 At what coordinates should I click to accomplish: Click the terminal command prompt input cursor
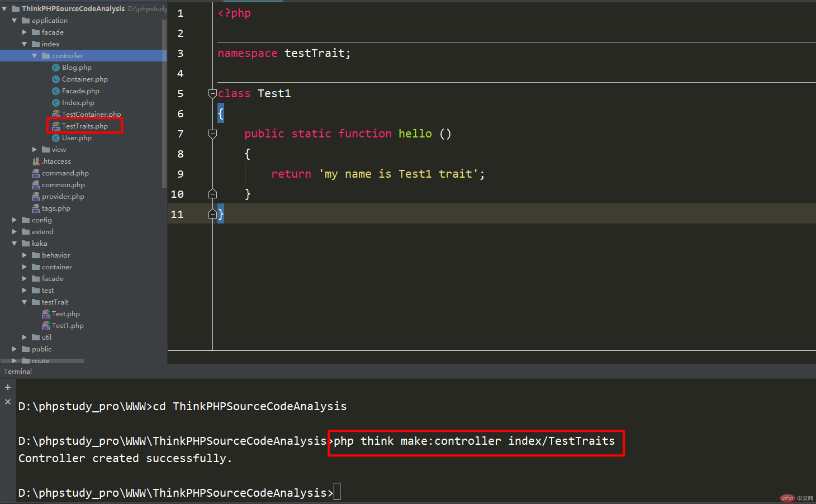coord(337,492)
